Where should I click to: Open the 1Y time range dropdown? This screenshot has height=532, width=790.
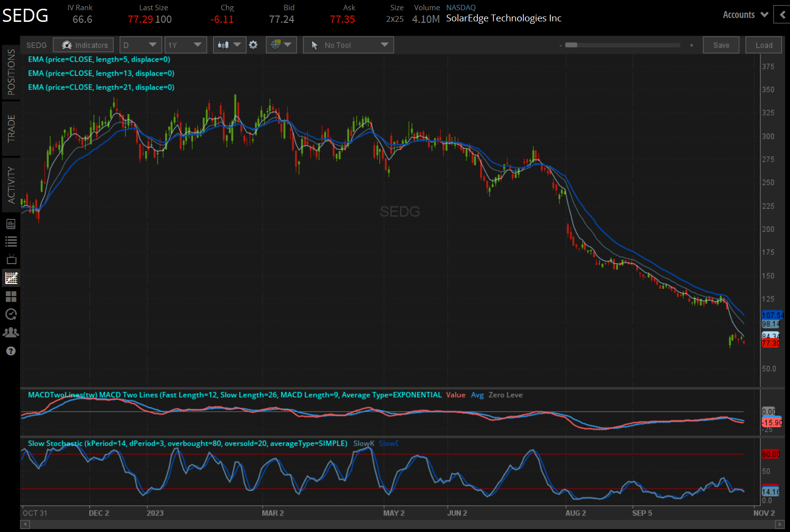click(185, 45)
